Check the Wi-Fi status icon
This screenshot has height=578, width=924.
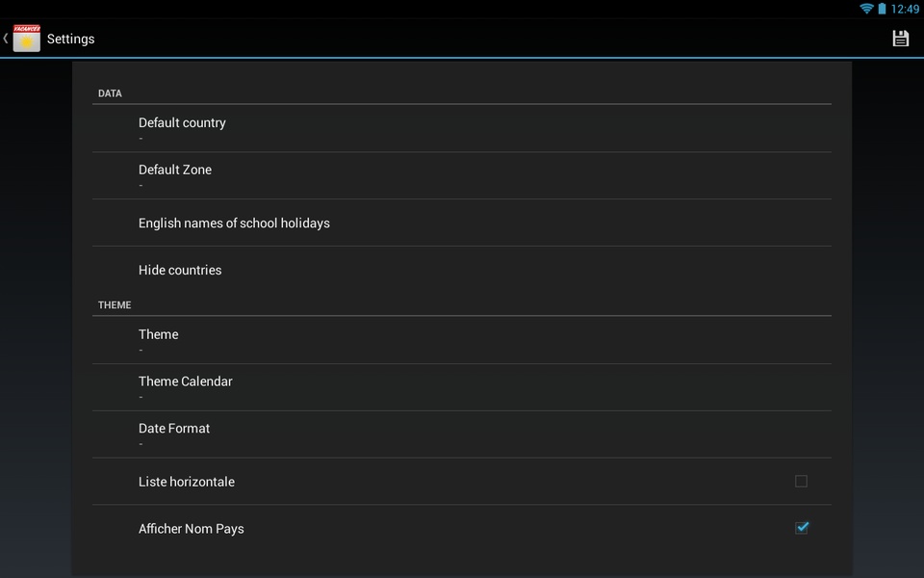point(866,9)
